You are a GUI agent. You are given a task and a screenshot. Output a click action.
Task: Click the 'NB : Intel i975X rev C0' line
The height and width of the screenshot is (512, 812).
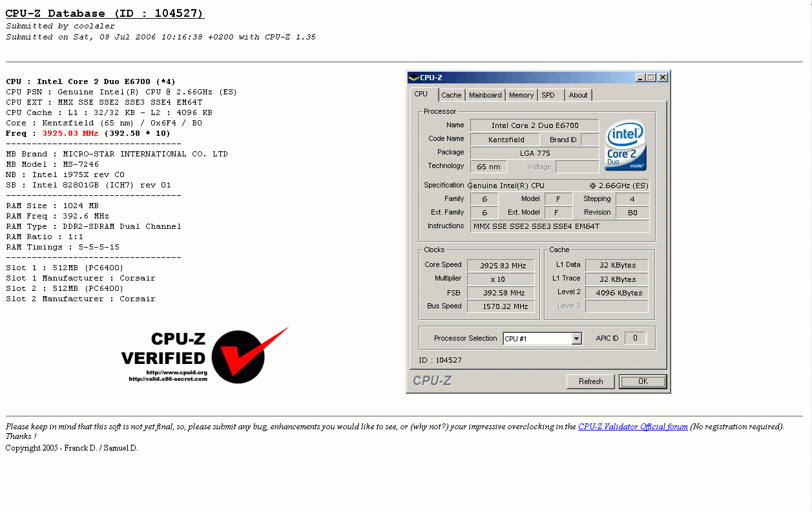click(65, 175)
